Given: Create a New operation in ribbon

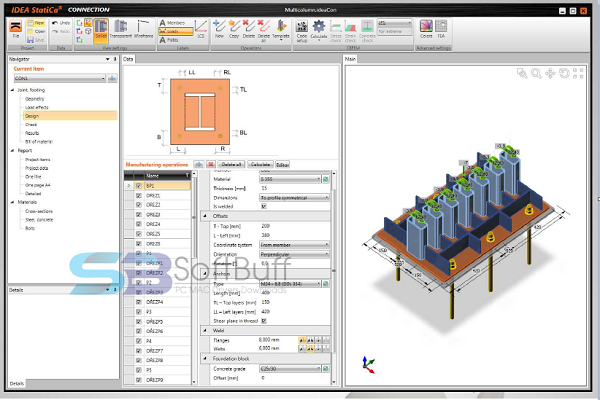Looking at the screenshot, I should tap(219, 30).
